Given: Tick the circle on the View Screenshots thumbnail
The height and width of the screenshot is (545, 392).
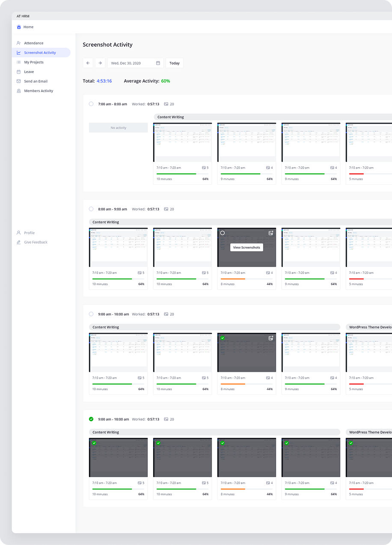Looking at the screenshot, I should tap(223, 233).
